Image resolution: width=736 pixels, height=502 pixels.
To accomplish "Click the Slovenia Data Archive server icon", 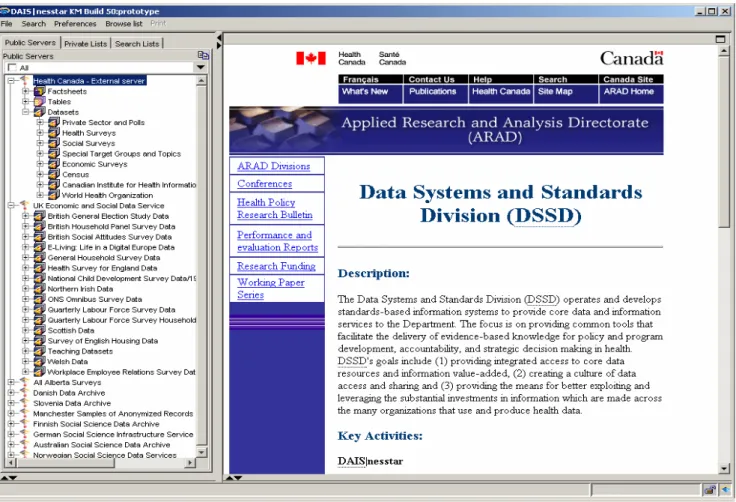I will pos(25,403).
